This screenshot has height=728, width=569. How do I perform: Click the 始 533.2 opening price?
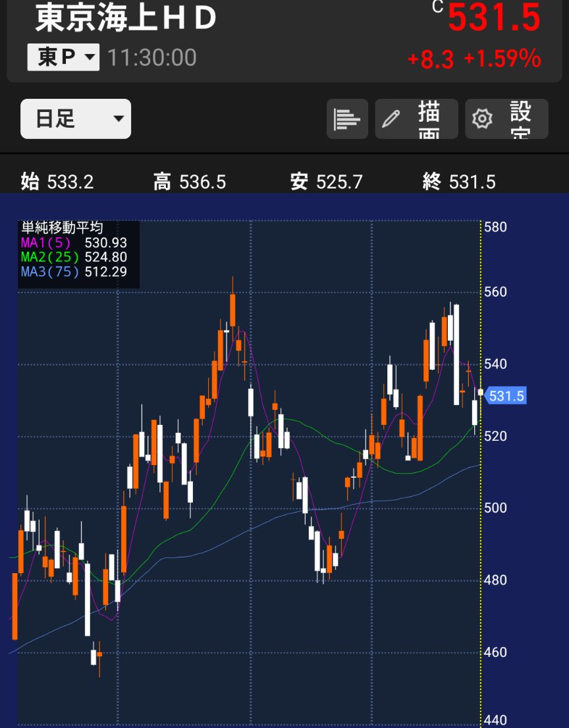coord(57,182)
